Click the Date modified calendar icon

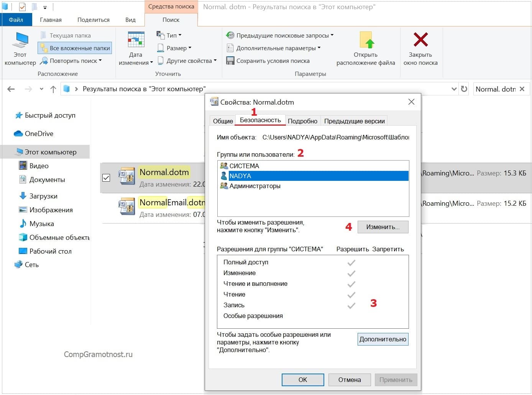[136, 40]
